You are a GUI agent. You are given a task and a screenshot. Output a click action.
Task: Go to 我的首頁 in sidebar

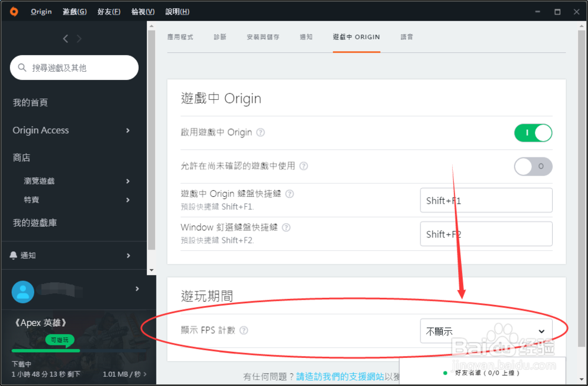(x=31, y=103)
